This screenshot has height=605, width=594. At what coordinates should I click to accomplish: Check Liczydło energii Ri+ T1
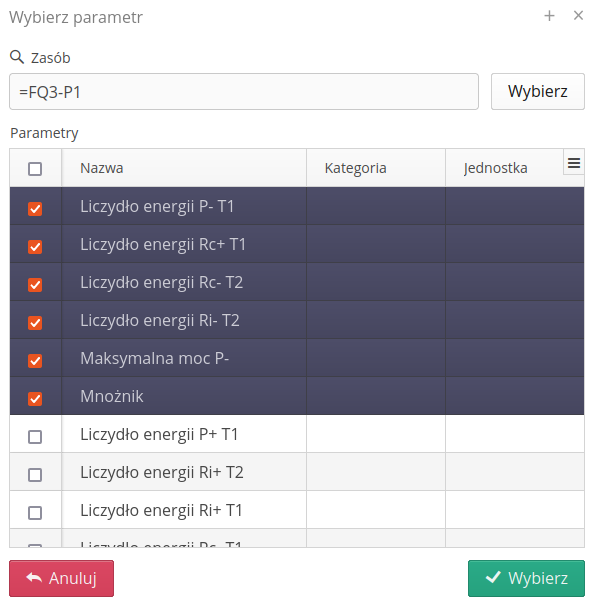pos(35,513)
